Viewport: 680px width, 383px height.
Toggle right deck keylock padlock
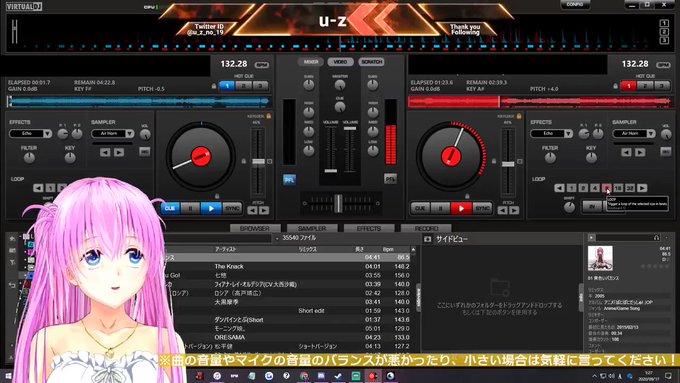click(519, 116)
